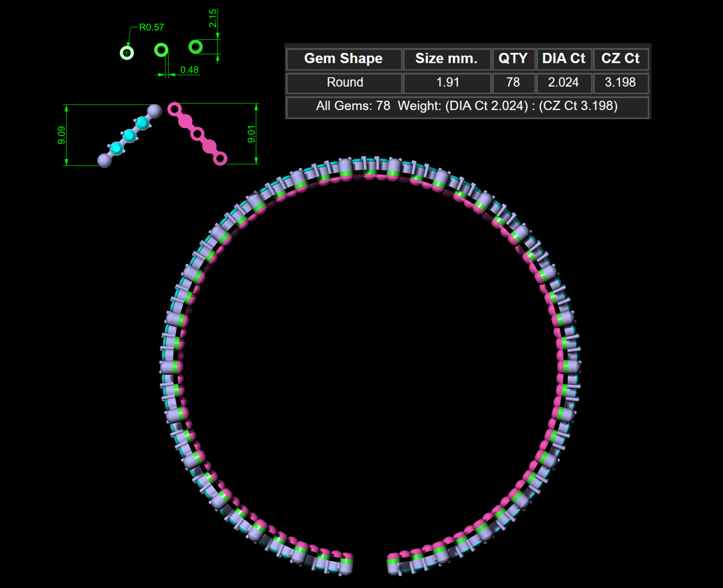This screenshot has width=723, height=588.
Task: Pick the 9.01 height dimension label
Action: (x=251, y=134)
